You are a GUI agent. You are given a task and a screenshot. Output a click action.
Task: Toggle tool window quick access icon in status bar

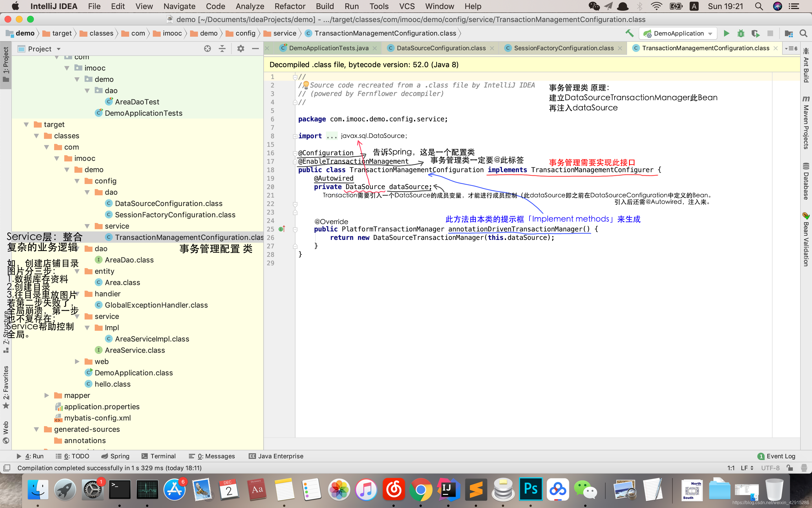[7, 468]
